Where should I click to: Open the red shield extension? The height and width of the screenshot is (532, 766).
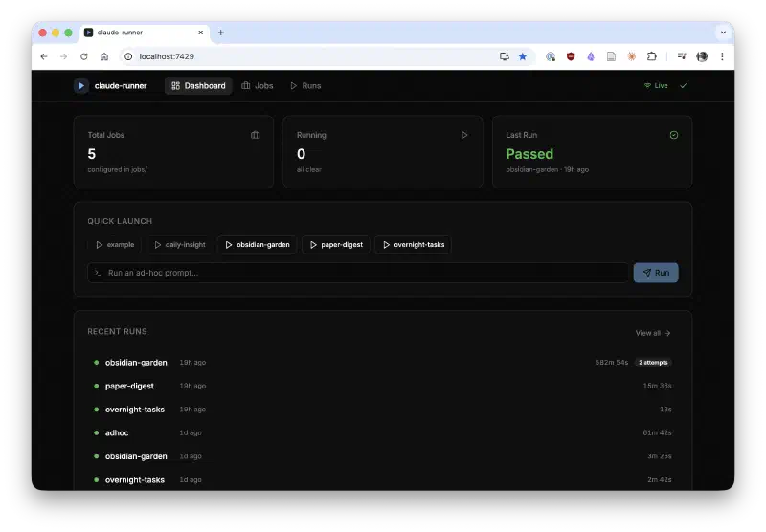(571, 56)
